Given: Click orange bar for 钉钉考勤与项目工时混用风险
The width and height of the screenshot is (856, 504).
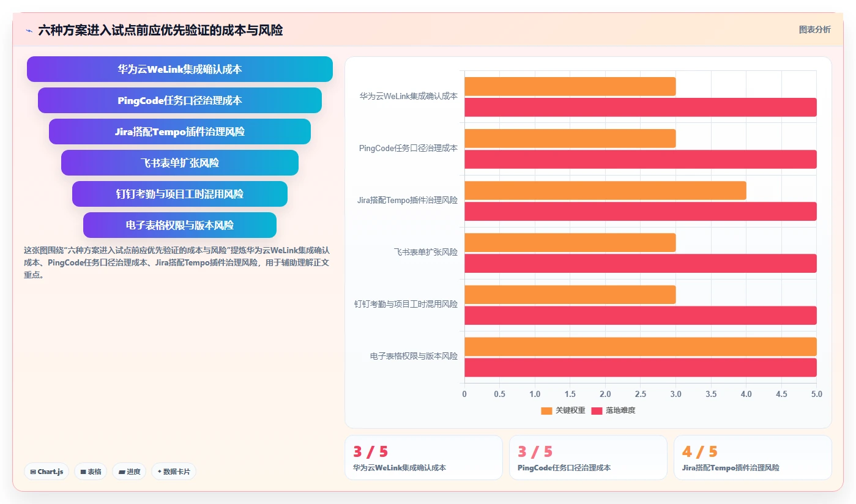Looking at the screenshot, I should [570, 294].
